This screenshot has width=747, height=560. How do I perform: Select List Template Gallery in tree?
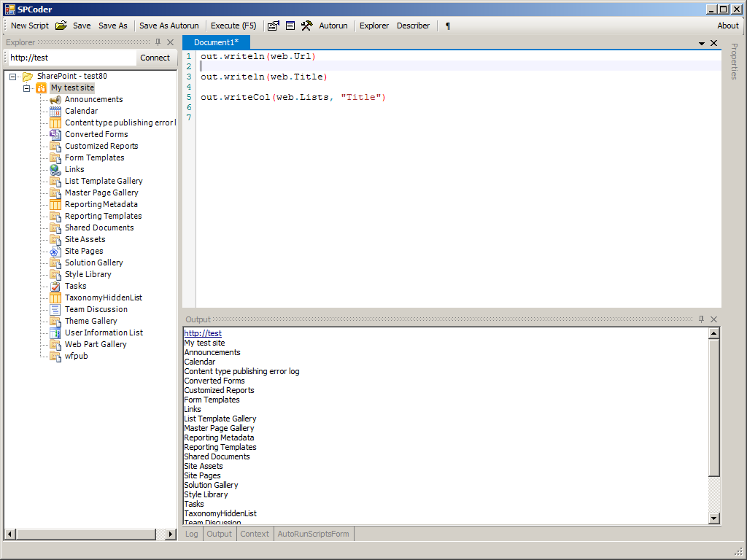104,181
